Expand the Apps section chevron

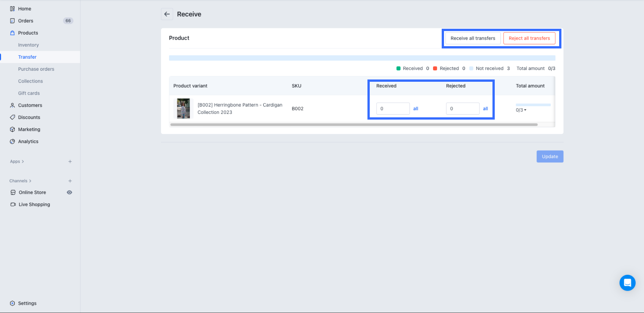pos(23,162)
